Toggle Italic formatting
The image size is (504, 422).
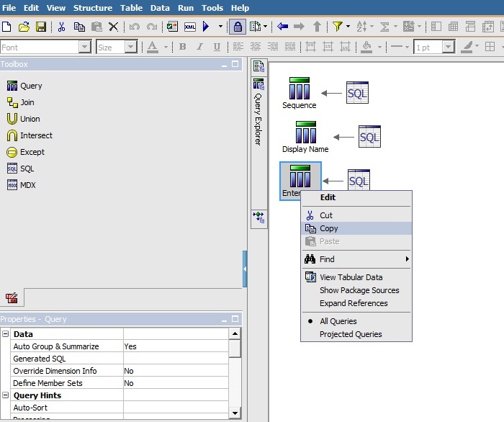pos(199,47)
